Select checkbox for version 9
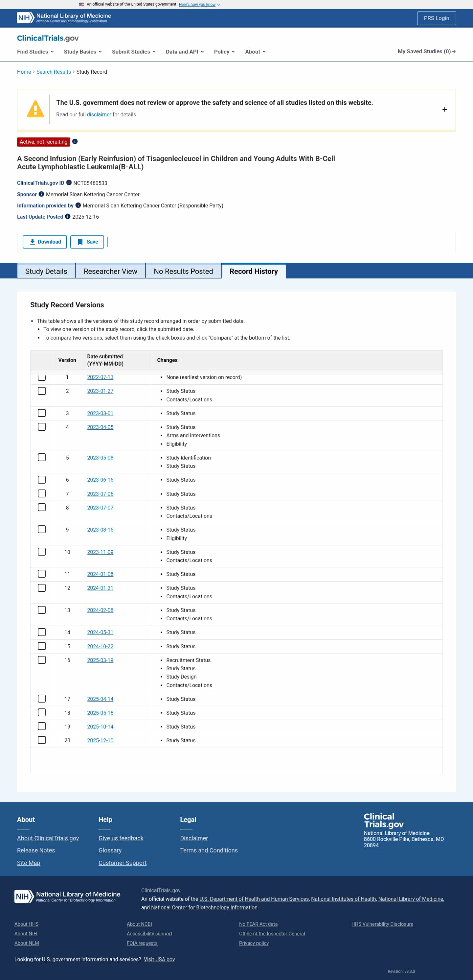 coord(42,530)
